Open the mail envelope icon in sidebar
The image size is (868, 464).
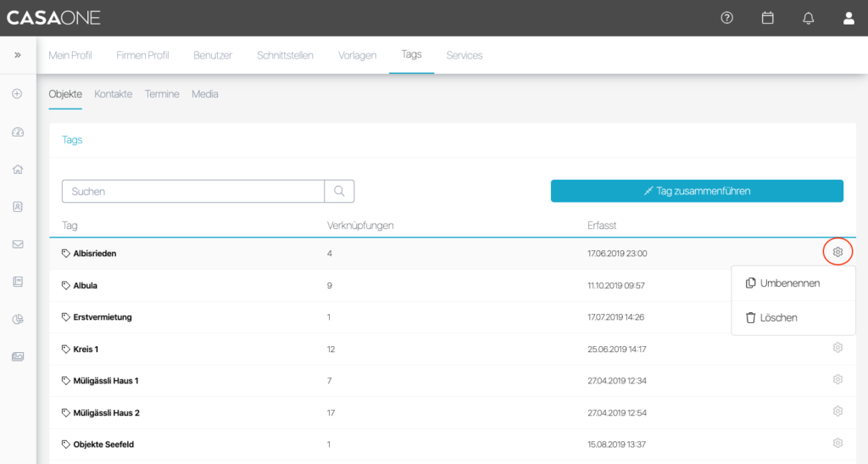[17, 244]
